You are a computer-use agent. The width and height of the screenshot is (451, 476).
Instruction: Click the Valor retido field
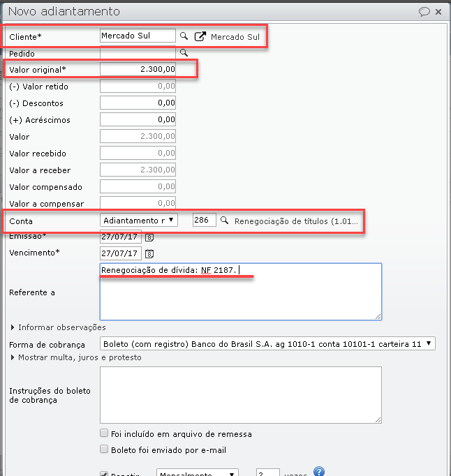click(x=138, y=86)
